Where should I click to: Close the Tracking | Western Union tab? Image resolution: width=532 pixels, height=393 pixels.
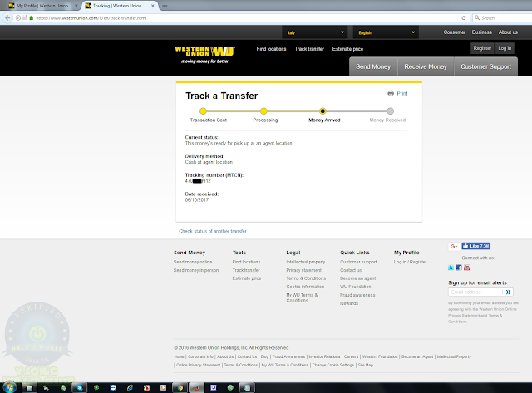coord(153,6)
